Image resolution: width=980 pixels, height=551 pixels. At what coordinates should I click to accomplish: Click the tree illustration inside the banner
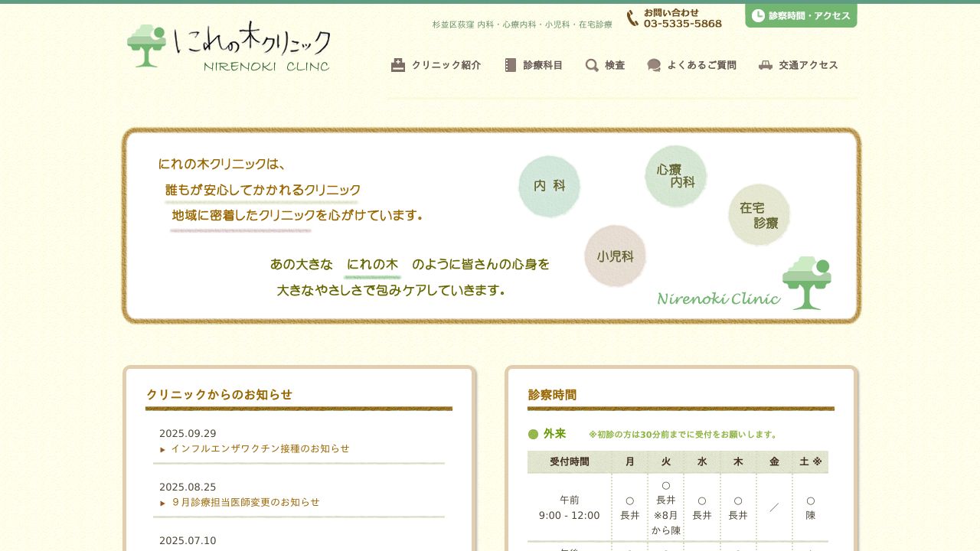808,283
